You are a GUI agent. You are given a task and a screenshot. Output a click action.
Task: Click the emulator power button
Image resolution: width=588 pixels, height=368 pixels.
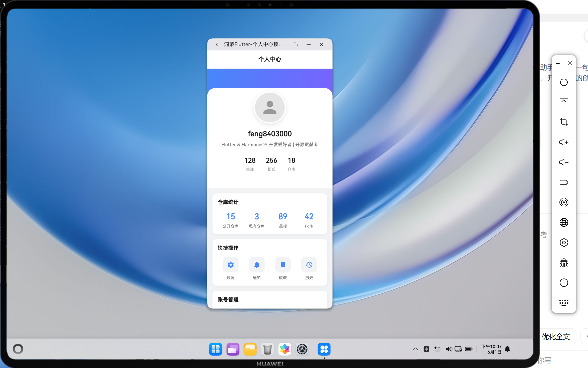[564, 82]
